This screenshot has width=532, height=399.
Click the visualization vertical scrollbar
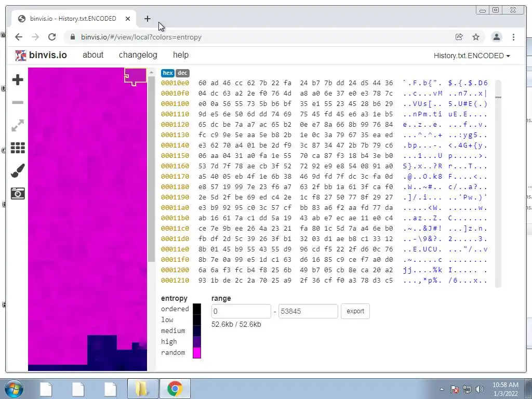click(151, 170)
